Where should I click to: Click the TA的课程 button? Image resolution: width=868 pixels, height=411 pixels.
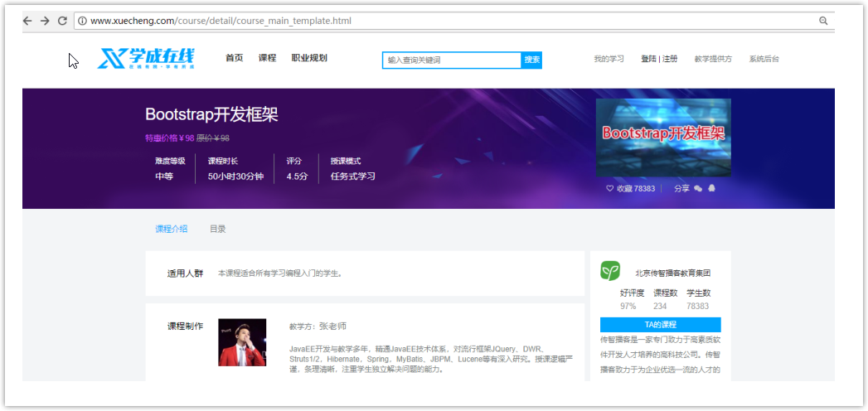pos(661,325)
